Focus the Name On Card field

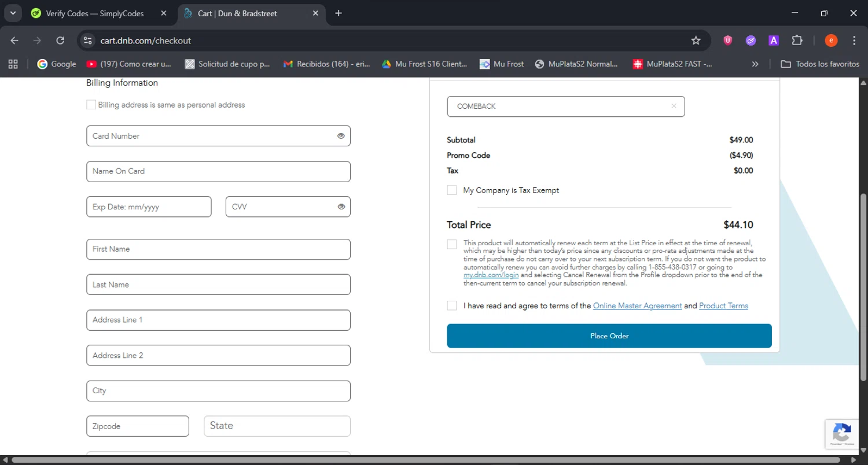pyautogui.click(x=218, y=172)
